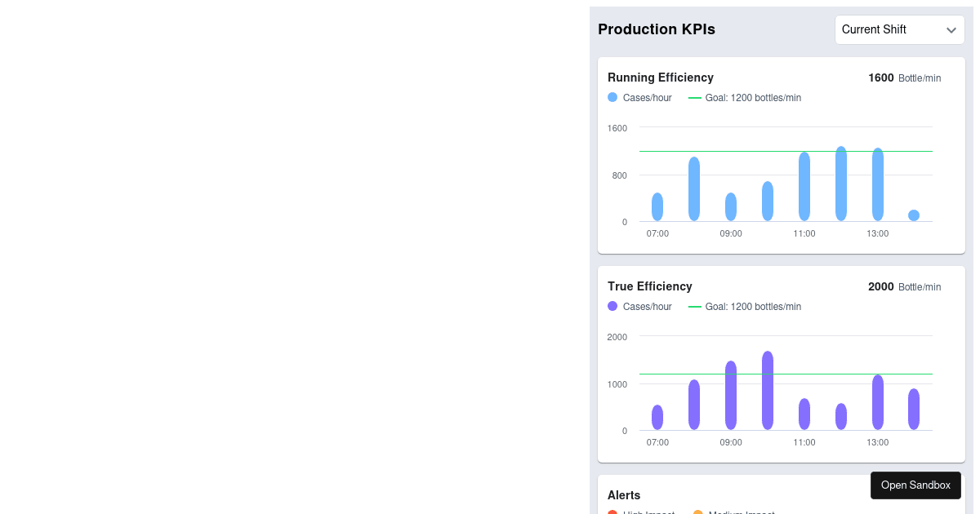
Task: Click the Alerts section heading
Action: pyautogui.click(x=624, y=495)
